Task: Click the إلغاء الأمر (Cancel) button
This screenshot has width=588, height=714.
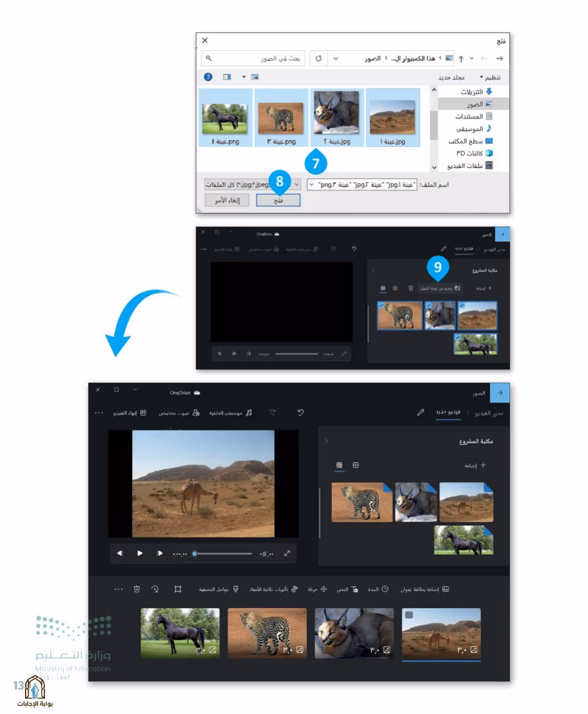Action: [227, 200]
